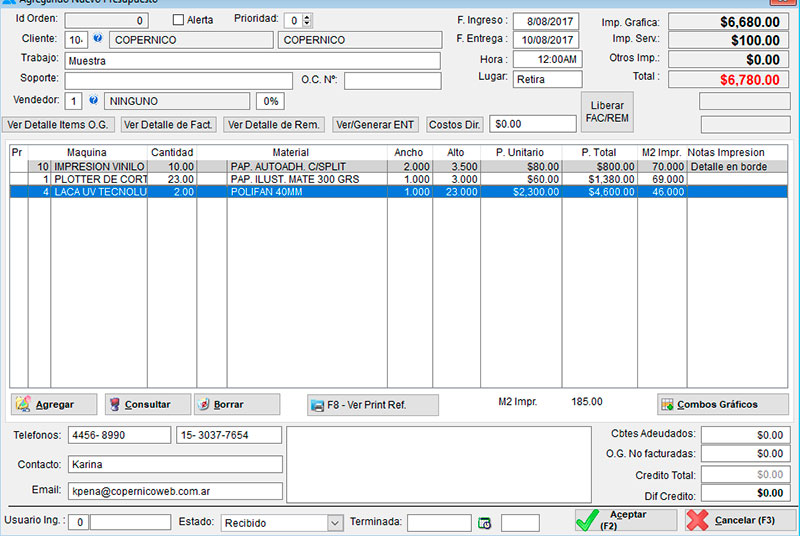The height and width of the screenshot is (536, 800).
Task: Focus the Trabajo field containing Muestra
Action: pyautogui.click(x=252, y=60)
